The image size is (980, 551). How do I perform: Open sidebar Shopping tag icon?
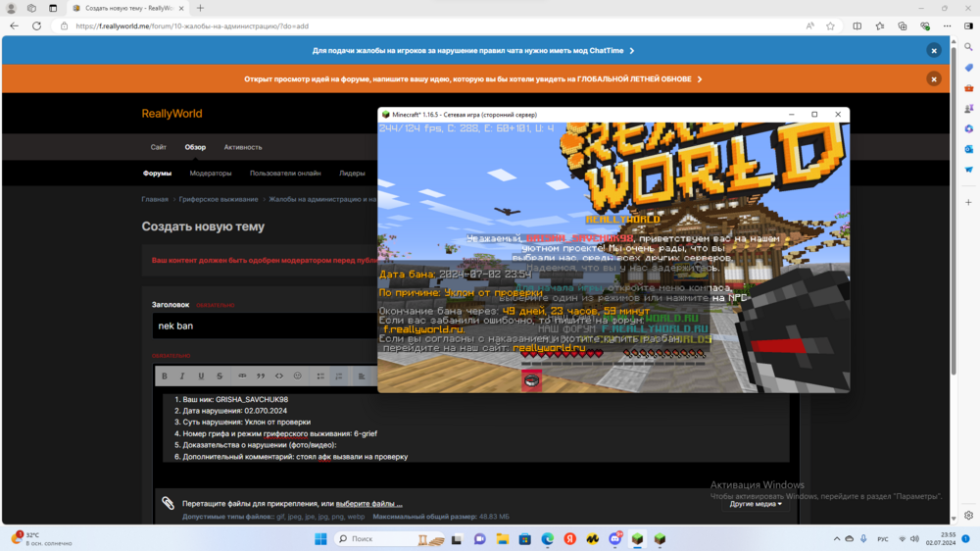(969, 68)
